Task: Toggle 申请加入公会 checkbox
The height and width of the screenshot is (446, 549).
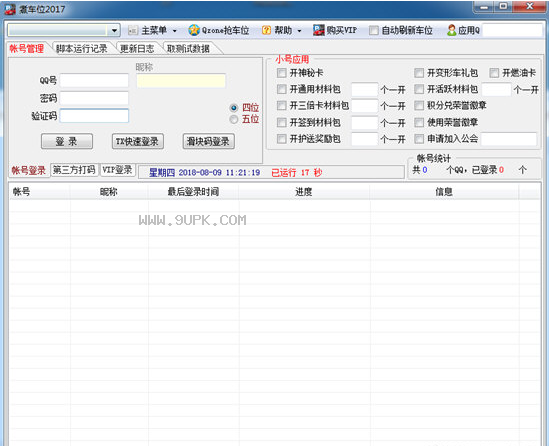Action: (419, 139)
